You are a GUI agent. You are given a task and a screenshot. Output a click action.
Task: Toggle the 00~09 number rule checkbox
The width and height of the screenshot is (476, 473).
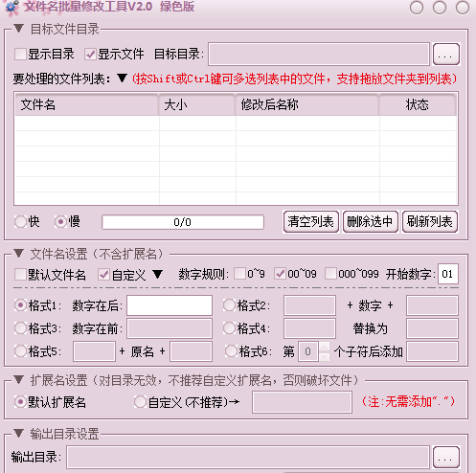point(280,274)
